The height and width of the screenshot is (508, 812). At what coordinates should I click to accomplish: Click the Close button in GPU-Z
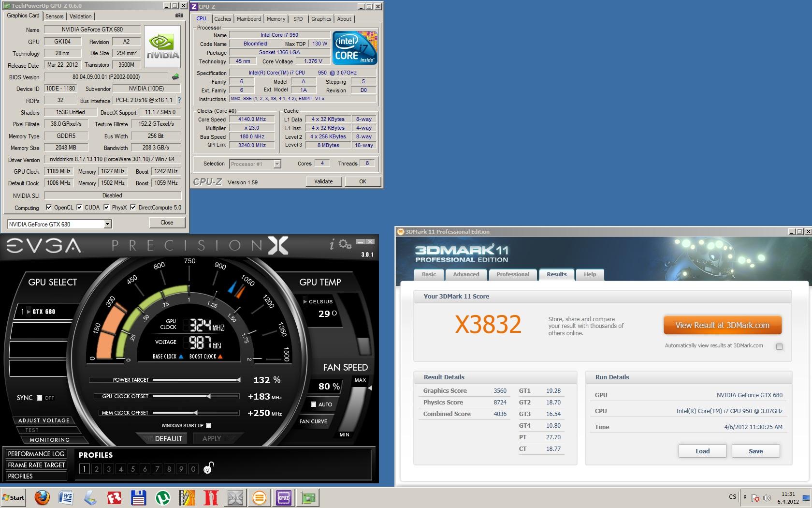167,223
